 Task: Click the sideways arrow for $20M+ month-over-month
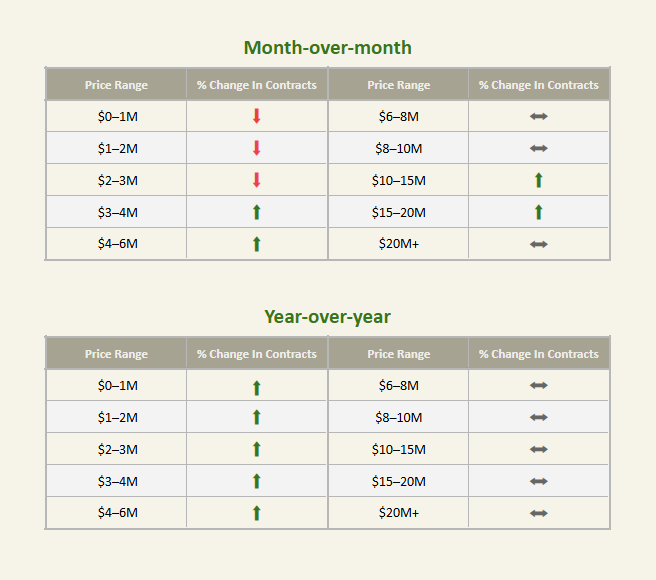pos(538,244)
